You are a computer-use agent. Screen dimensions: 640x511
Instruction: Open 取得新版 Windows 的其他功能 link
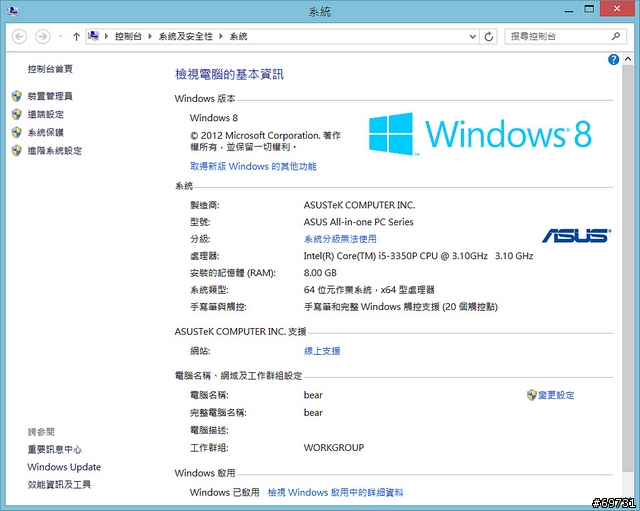click(253, 166)
